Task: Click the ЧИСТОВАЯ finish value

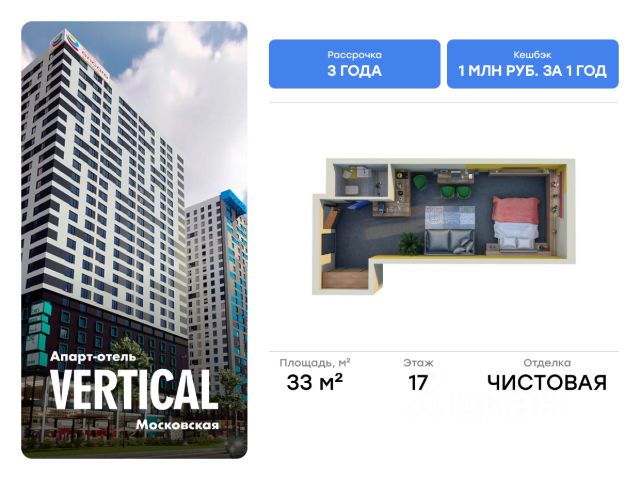Action: [547, 383]
